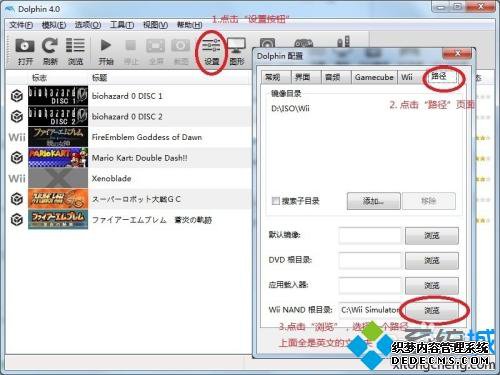Switch to the Gamecube tab
Screen dimensions: 500x375
374,77
